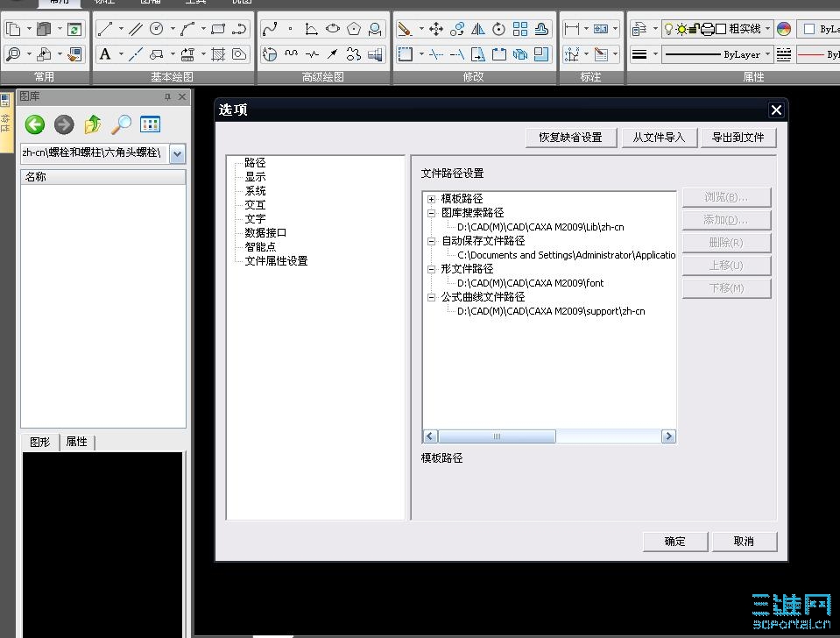The height and width of the screenshot is (638, 840).
Task: Collapse the 公式曲线文件路径 tree node
Action: [x=431, y=297]
